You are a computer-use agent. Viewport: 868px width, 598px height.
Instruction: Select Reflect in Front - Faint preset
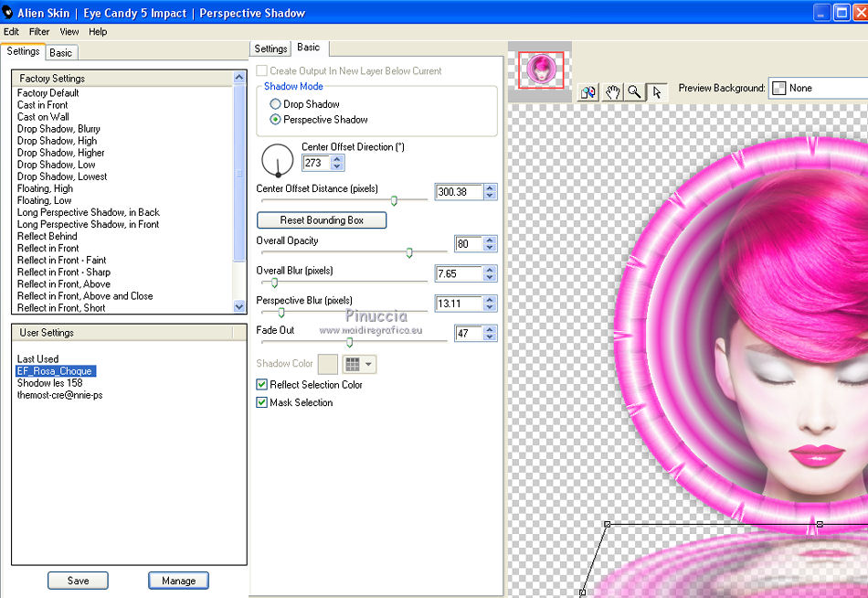click(61, 260)
